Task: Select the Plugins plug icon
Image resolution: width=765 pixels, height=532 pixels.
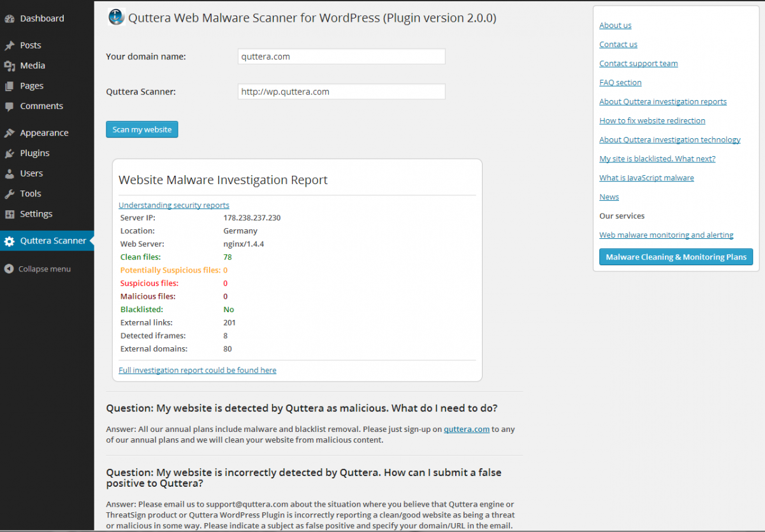Action: tap(11, 153)
